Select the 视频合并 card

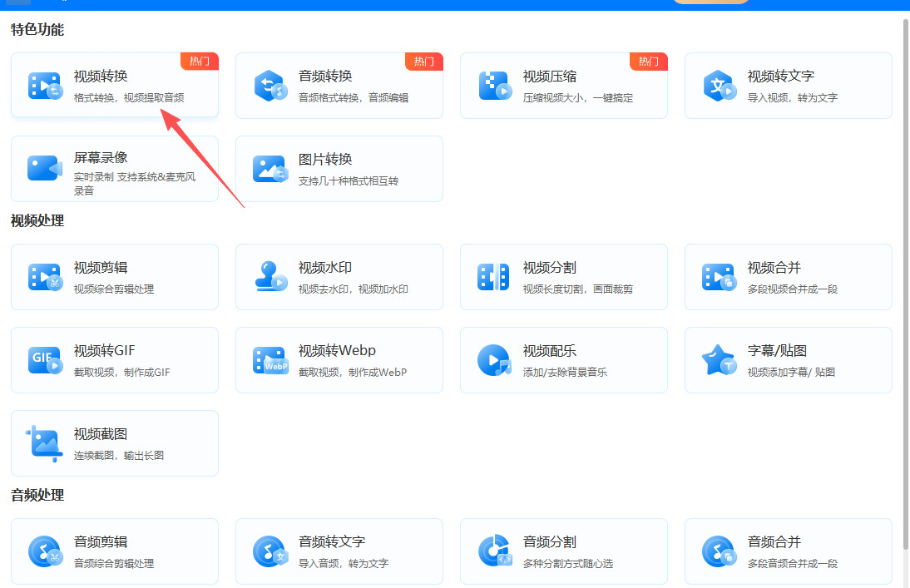coord(788,277)
